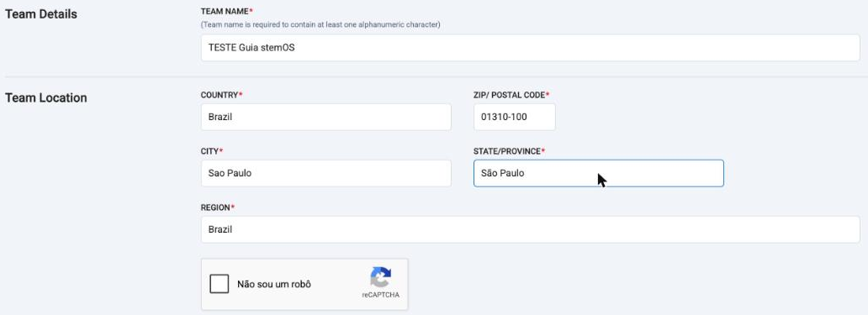
Task: Check the "Não sou um robô" checkbox
Action: [220, 284]
